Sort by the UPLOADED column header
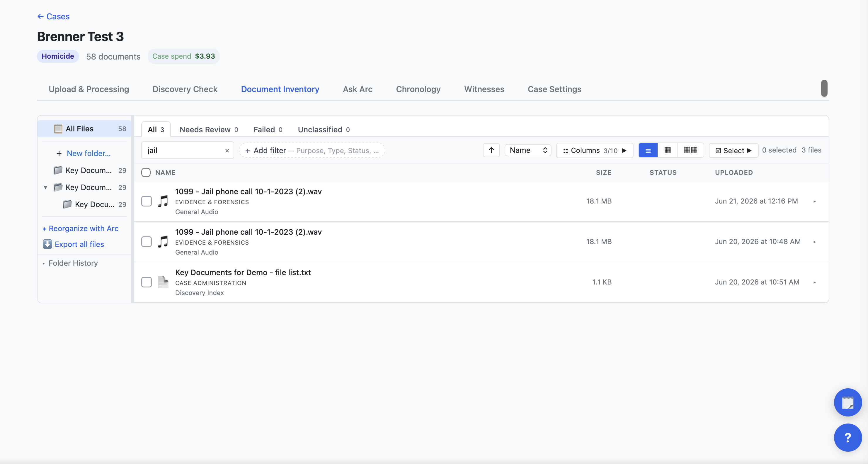Viewport: 868px width, 464px height. [733, 173]
